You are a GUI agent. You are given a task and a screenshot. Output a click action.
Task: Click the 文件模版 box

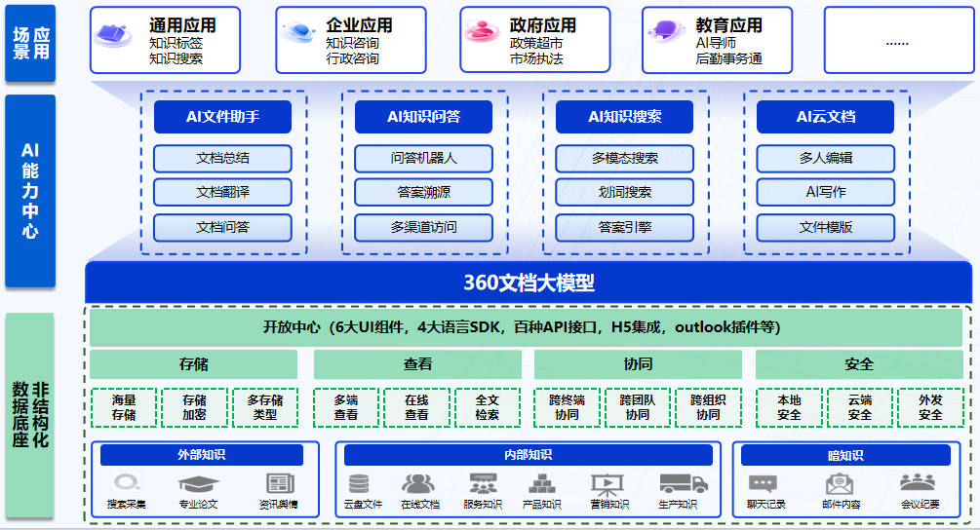point(826,227)
